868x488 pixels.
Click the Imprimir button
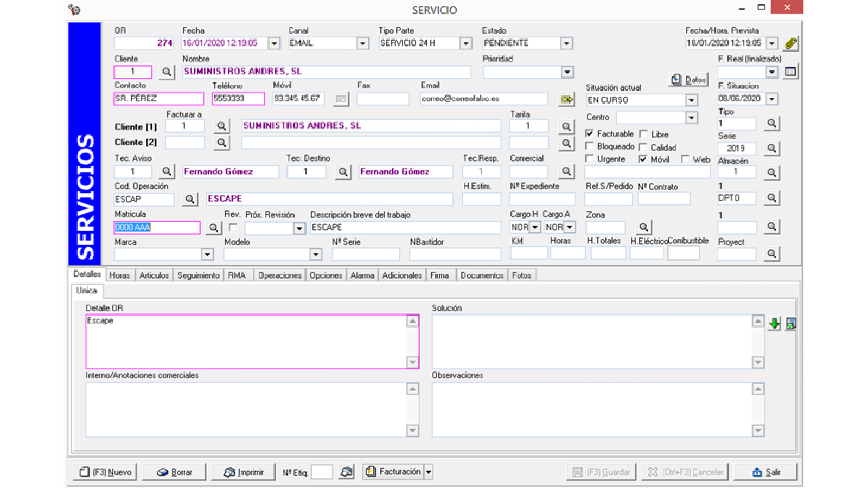(x=244, y=472)
